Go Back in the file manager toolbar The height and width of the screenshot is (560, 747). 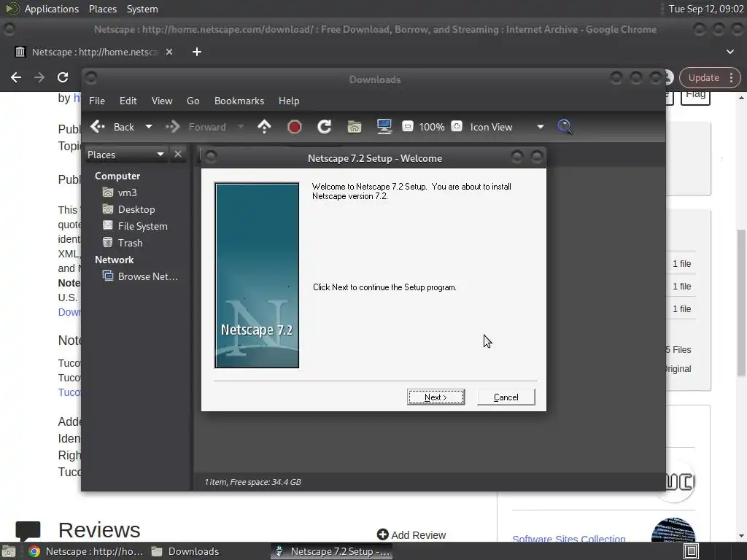point(113,127)
